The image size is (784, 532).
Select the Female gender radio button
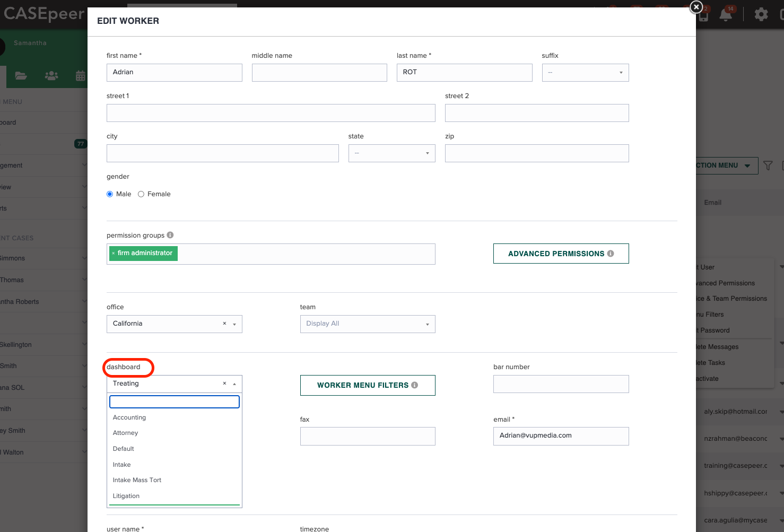(141, 194)
